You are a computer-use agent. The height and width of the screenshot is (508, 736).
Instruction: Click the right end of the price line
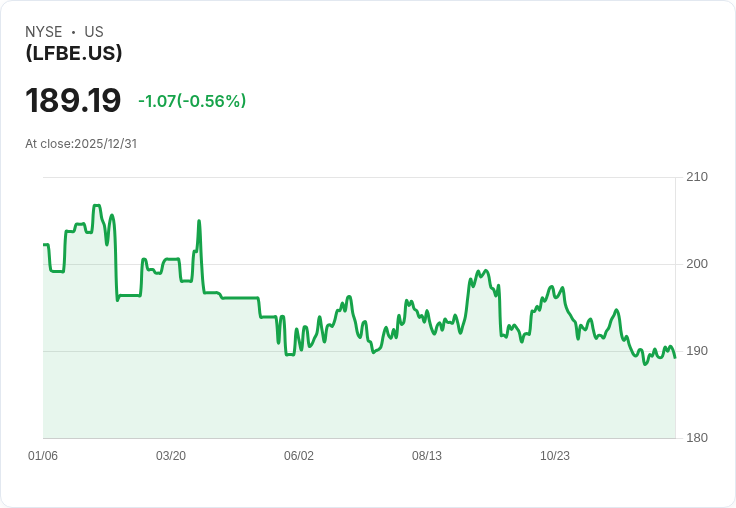click(675, 357)
